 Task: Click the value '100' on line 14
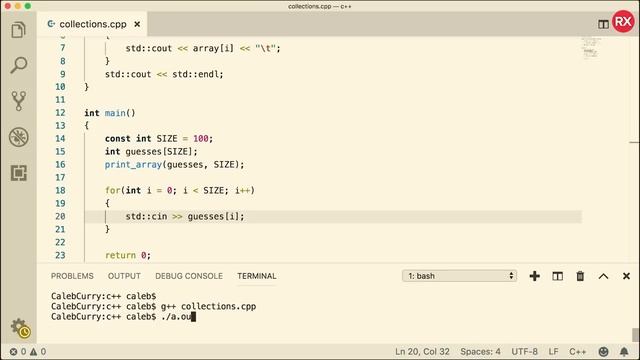tap(200, 139)
